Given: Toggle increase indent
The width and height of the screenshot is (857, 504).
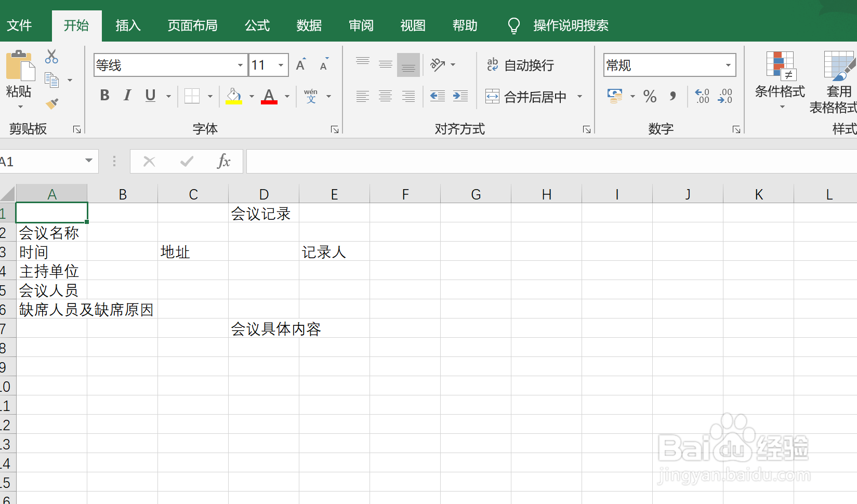Looking at the screenshot, I should pos(460,96).
